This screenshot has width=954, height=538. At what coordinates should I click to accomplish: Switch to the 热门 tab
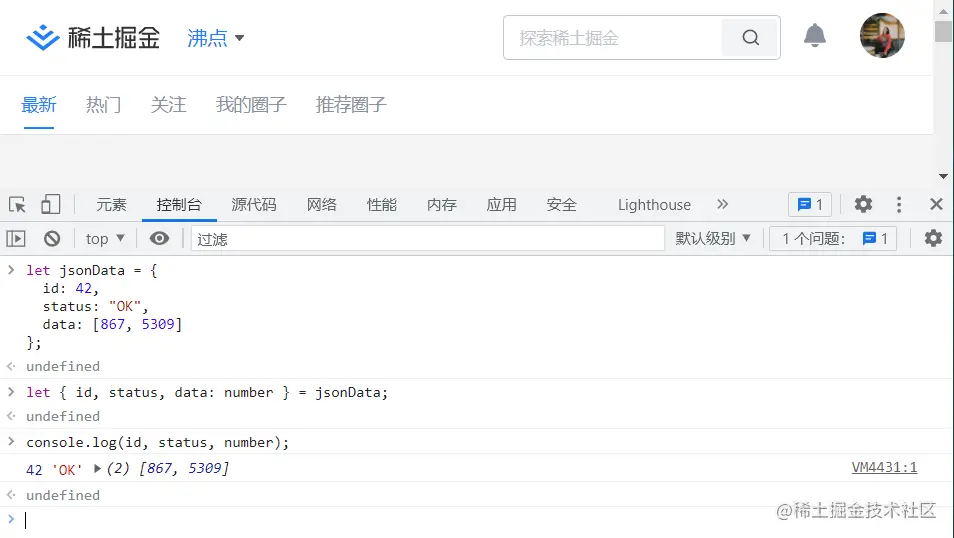coord(103,105)
